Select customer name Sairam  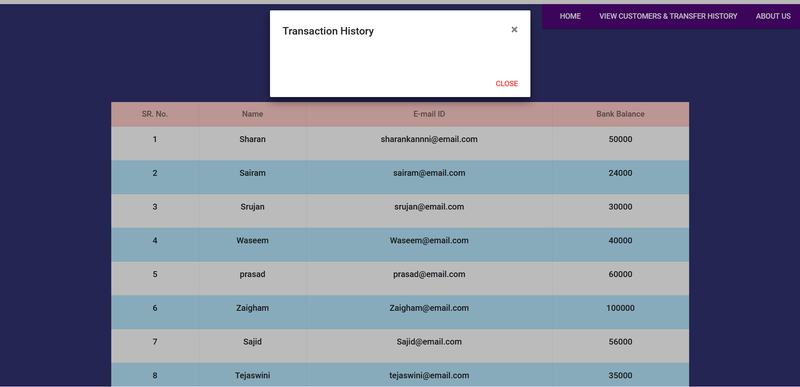(x=253, y=173)
